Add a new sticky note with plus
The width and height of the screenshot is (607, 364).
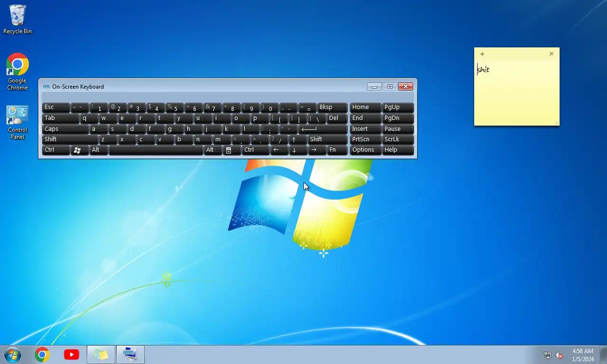tap(482, 54)
